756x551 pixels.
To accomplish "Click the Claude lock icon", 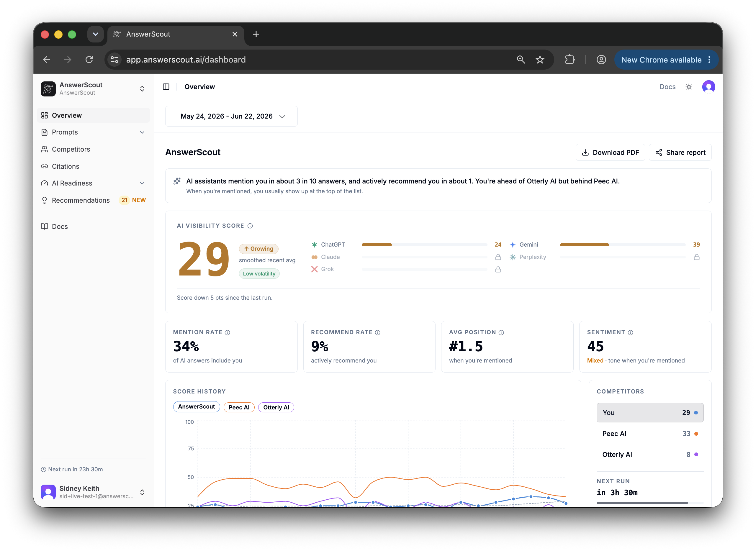I will click(498, 257).
